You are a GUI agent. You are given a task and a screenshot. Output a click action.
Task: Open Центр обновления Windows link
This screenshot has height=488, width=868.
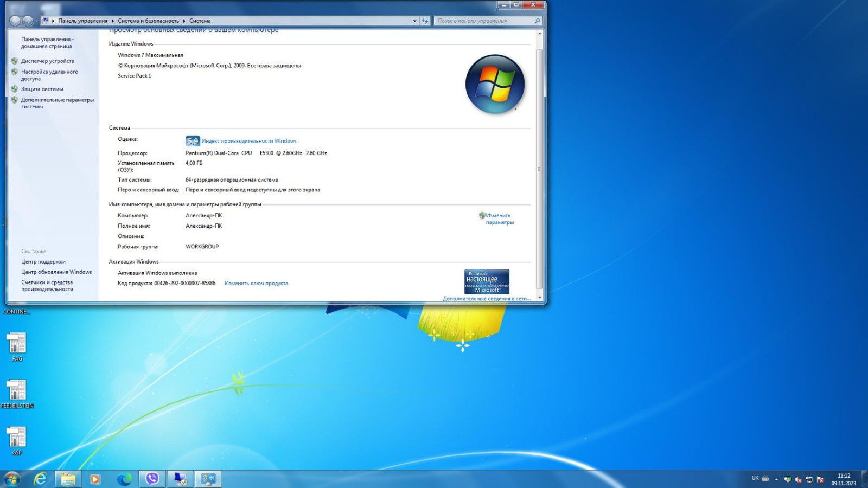(56, 272)
